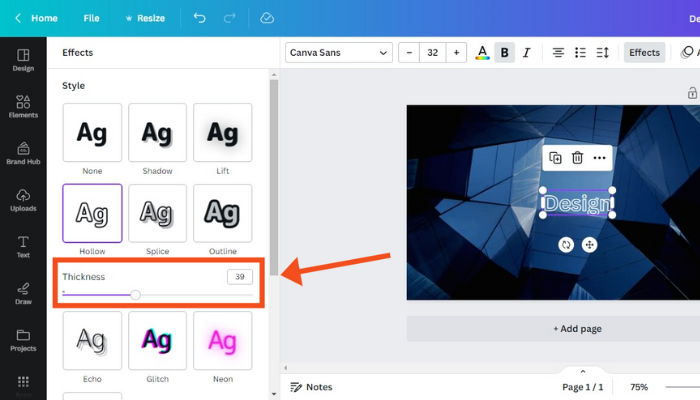Click the cloud save status icon
The height and width of the screenshot is (400, 700).
point(267,18)
